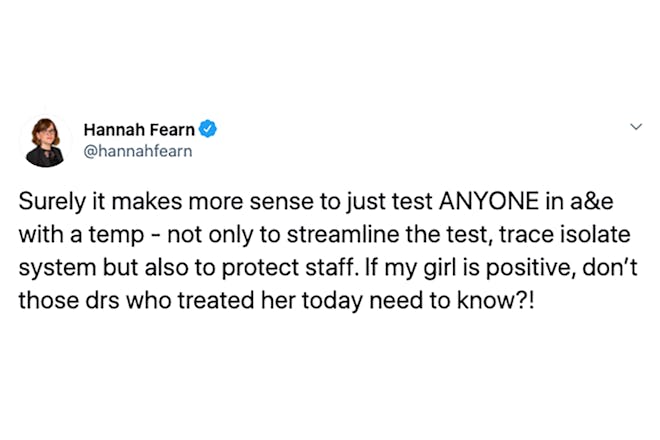
Task: Expand the tweet options chevron
Action: click(x=636, y=126)
